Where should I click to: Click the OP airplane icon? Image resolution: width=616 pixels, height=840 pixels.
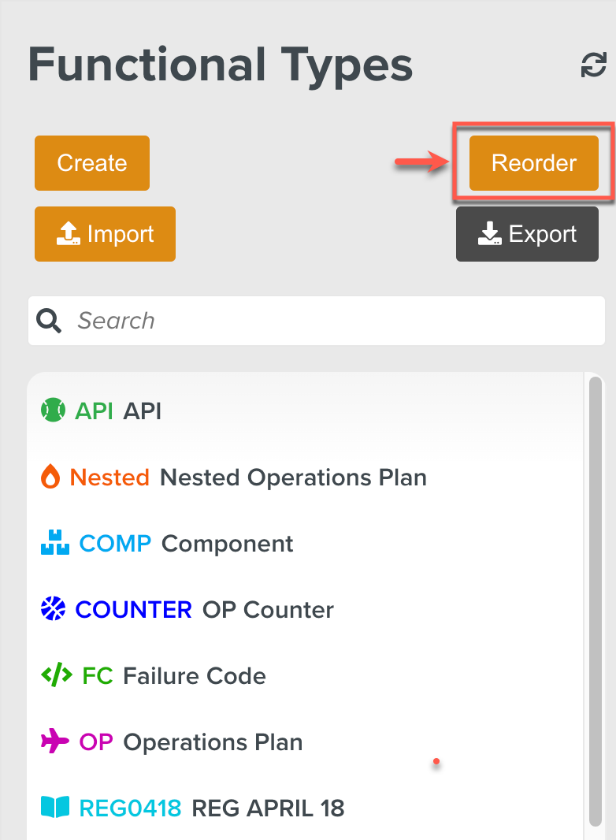click(55, 742)
